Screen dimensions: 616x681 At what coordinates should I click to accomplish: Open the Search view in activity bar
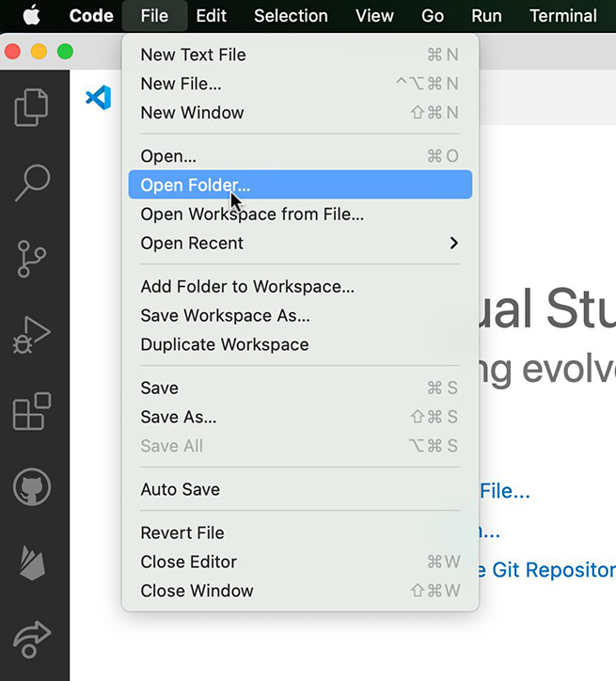[x=33, y=182]
